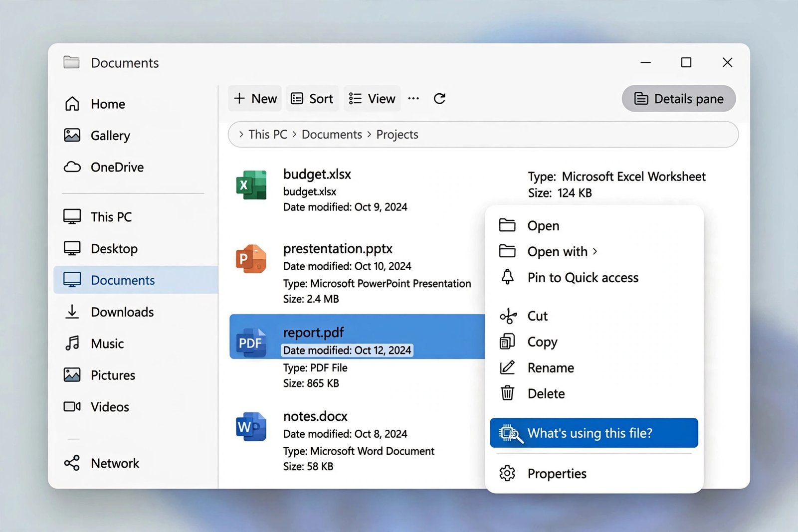
Task: Choose Open from the context menu
Action: click(x=594, y=225)
